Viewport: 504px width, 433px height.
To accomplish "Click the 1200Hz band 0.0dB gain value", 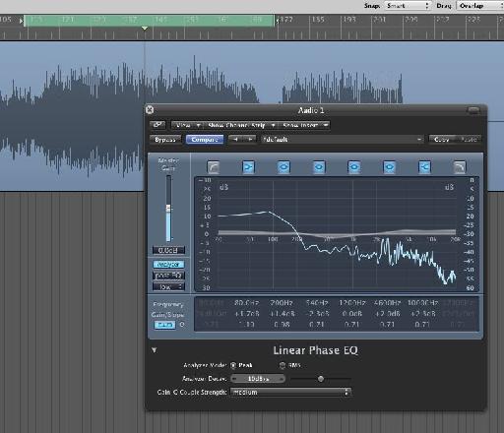I will click(x=352, y=314).
